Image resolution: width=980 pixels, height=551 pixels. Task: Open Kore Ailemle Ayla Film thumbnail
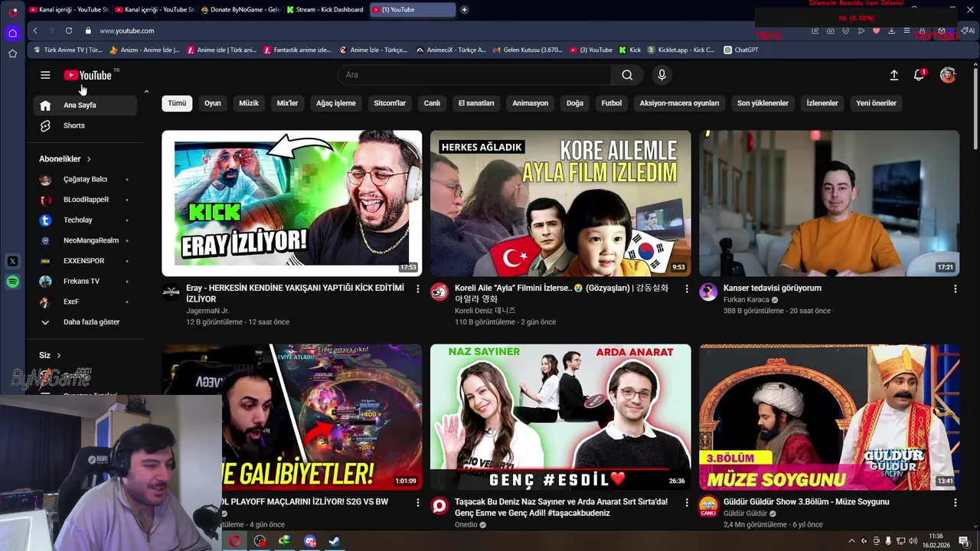[560, 203]
